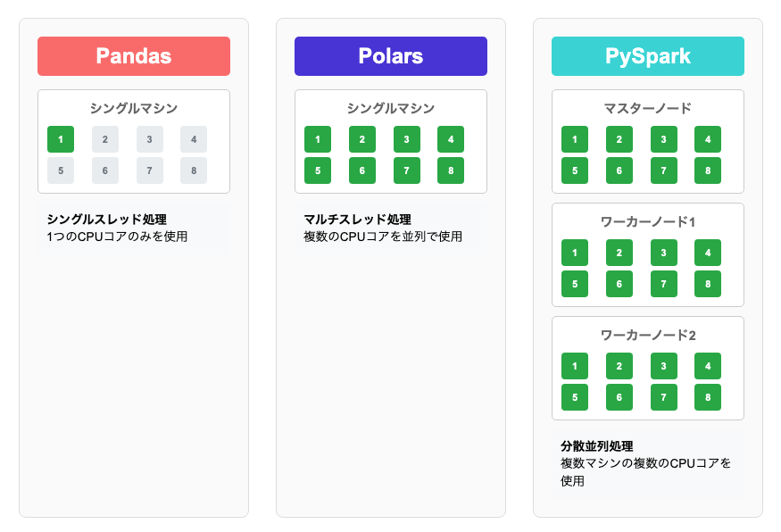
Task: Click core 8 in ワーカーノード2
Action: (x=708, y=397)
